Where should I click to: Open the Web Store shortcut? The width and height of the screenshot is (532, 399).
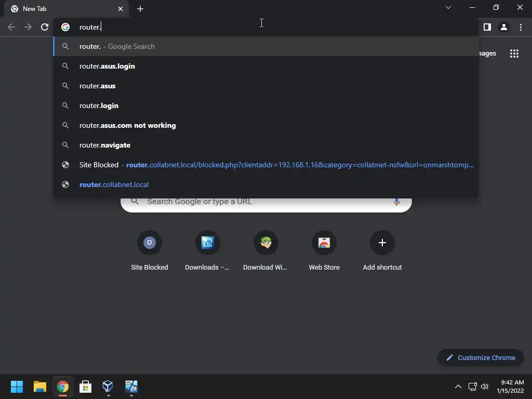coord(324,251)
